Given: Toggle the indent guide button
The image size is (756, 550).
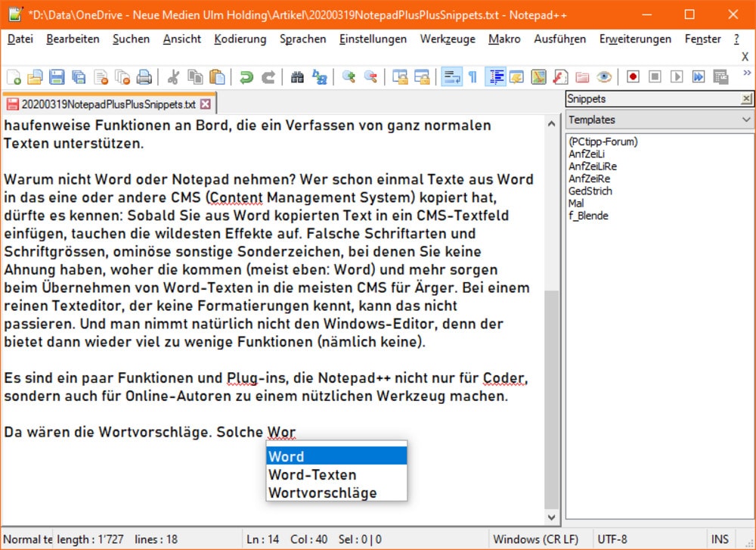Looking at the screenshot, I should pyautogui.click(x=496, y=76).
